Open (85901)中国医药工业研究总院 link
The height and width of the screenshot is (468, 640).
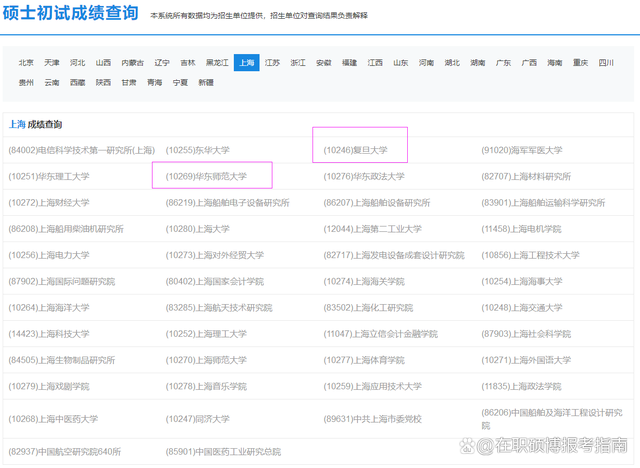(x=223, y=452)
